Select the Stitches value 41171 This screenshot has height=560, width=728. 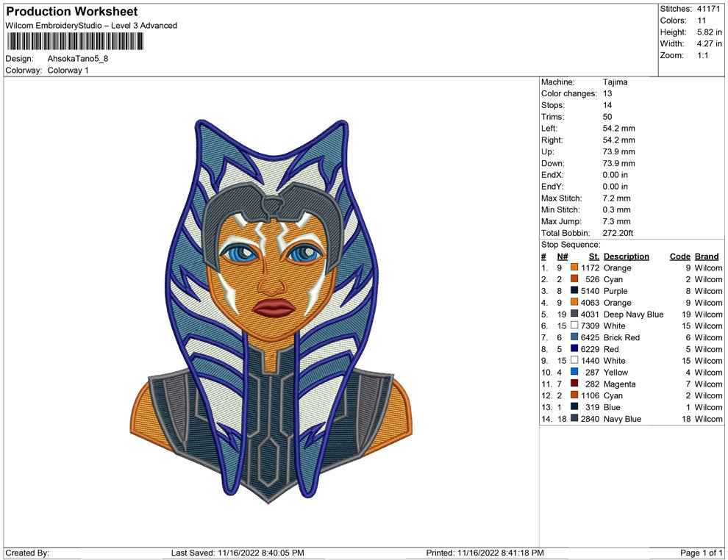coord(708,9)
